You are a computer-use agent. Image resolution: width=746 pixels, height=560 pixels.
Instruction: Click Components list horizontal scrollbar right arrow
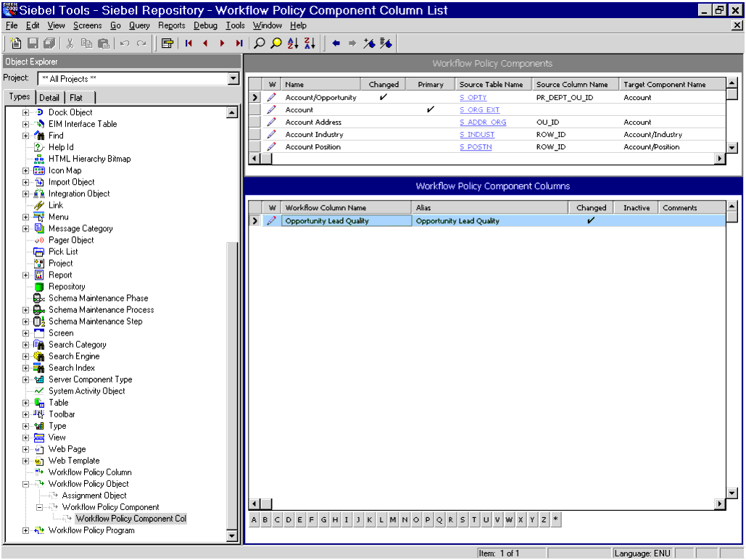pyautogui.click(x=719, y=159)
